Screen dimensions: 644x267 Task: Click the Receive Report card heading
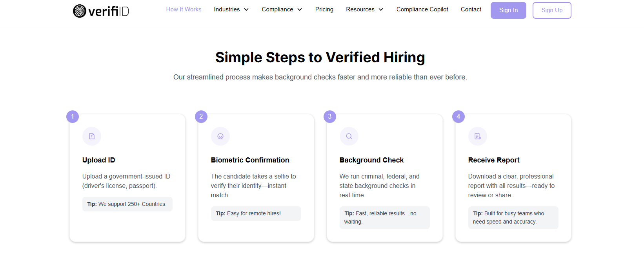494,160
